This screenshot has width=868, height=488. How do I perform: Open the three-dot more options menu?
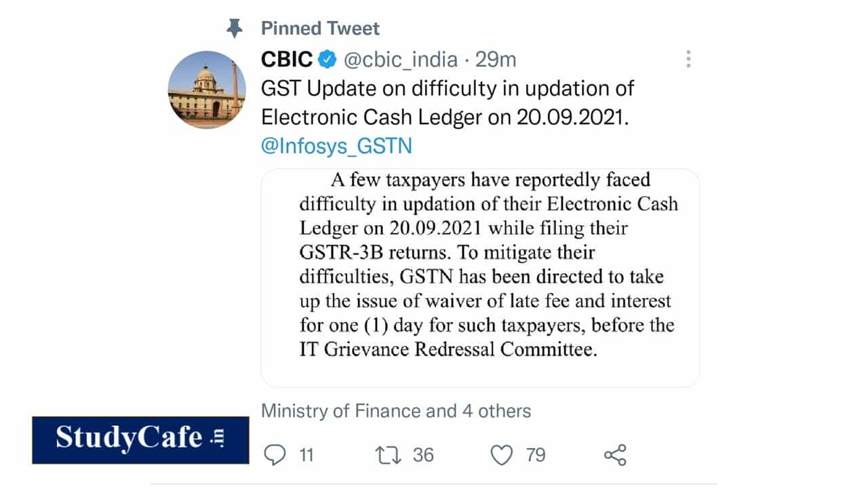click(x=688, y=59)
